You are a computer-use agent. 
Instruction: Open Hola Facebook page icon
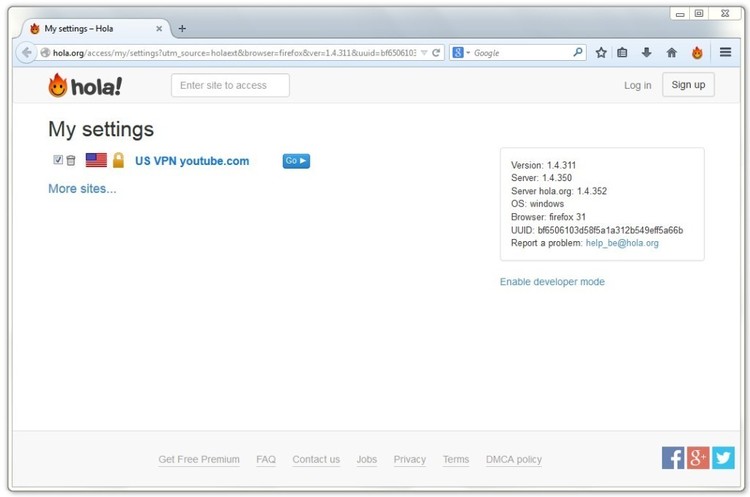(x=673, y=458)
